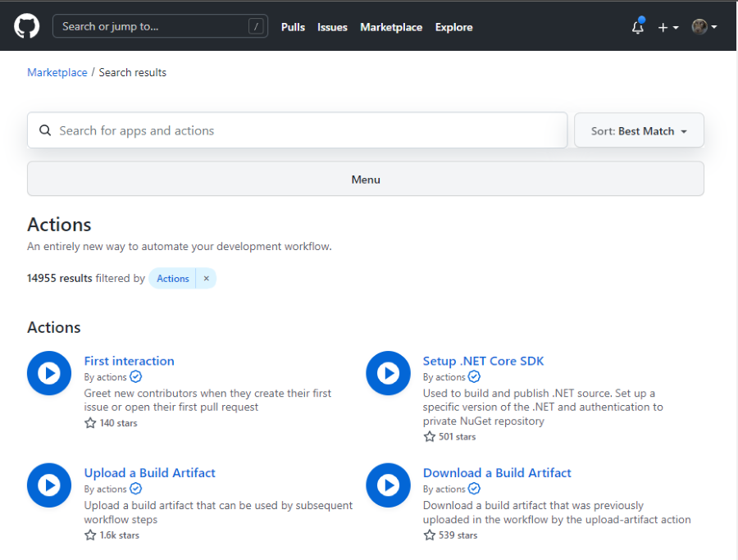The width and height of the screenshot is (738, 560).
Task: Click the Marketplace breadcrumb link
Action: (57, 72)
